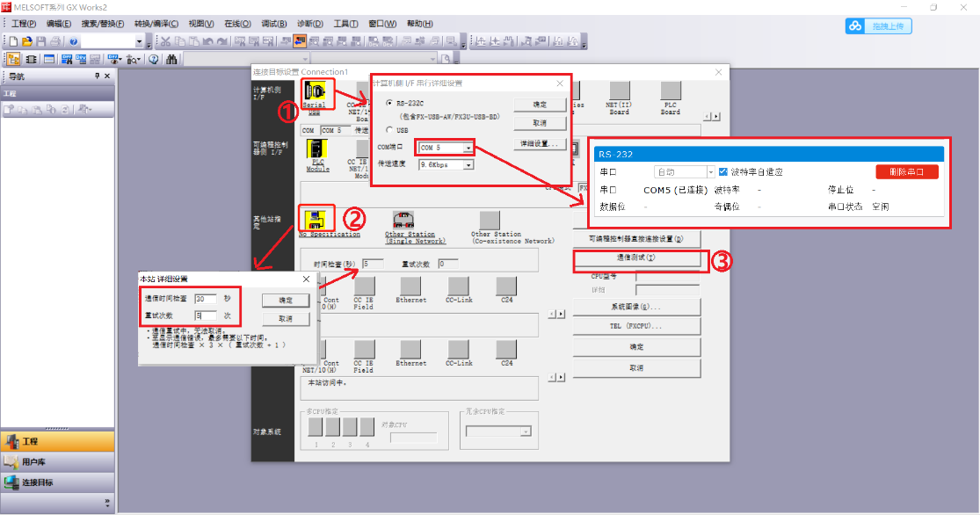Click 取消 in serial detail settings dialog
The height and width of the screenshot is (515, 980).
[540, 123]
